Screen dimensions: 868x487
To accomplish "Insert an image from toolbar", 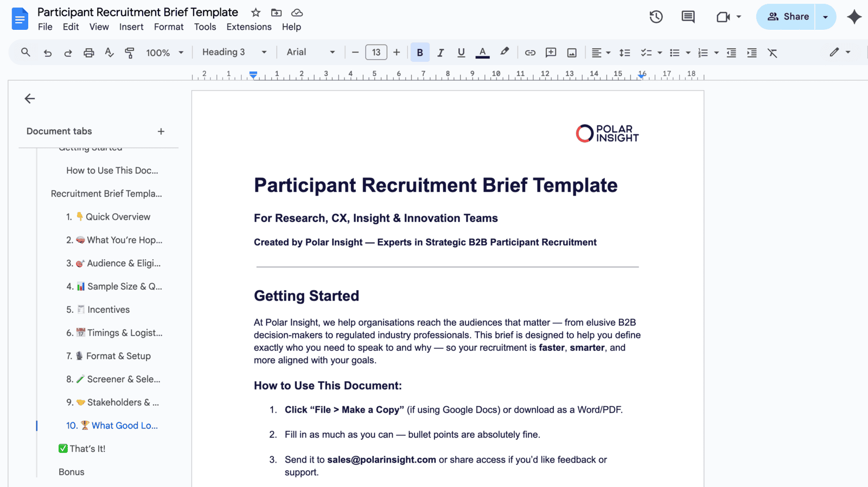I will tap(572, 53).
